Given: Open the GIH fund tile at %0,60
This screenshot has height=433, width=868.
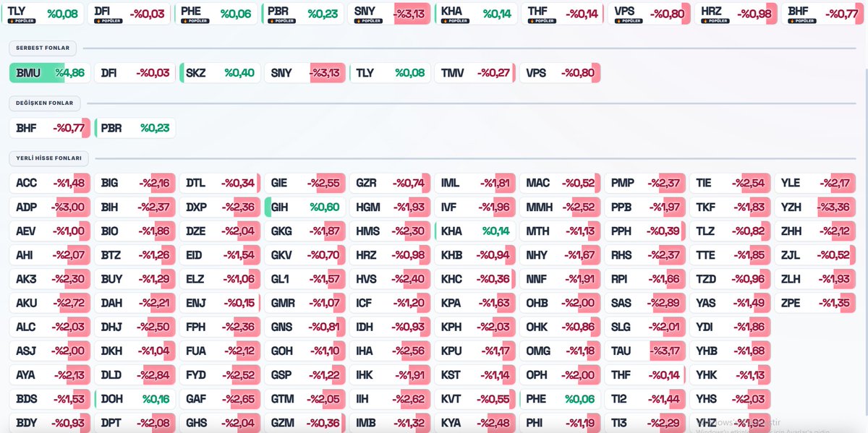Looking at the screenshot, I should click(305, 207).
